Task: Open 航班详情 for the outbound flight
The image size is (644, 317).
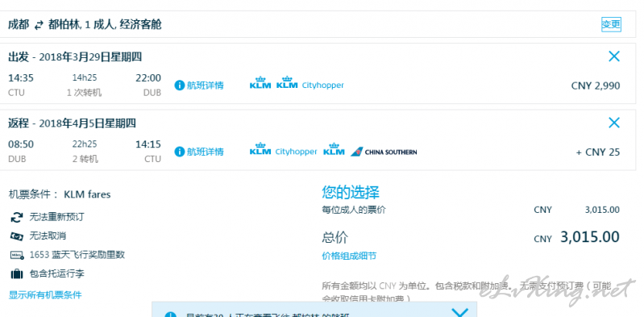Action: [205, 86]
